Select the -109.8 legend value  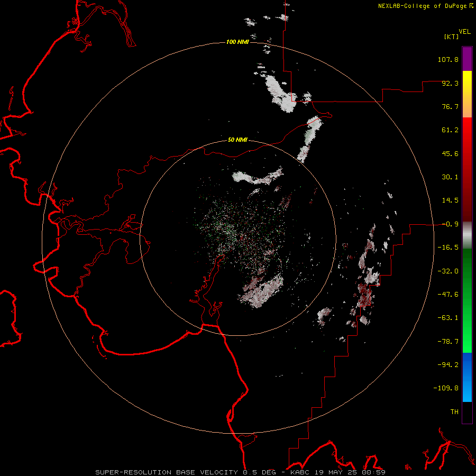click(x=446, y=388)
